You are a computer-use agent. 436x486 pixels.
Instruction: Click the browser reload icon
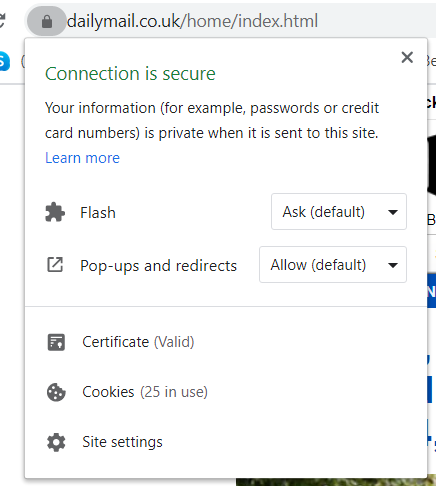(x=2, y=21)
